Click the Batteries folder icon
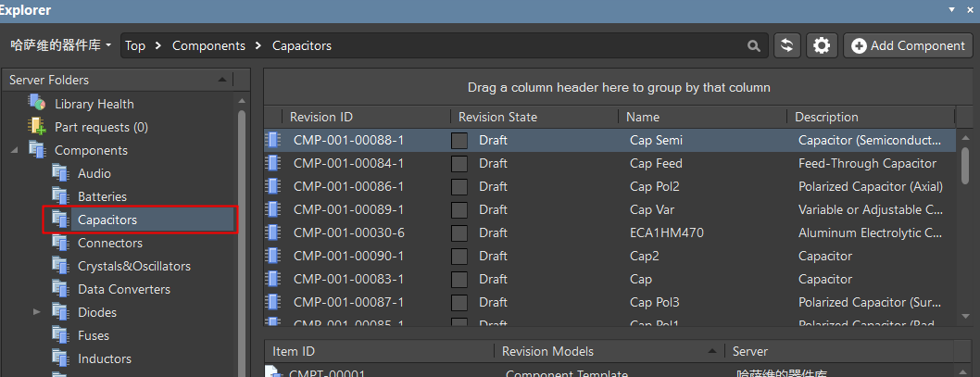 click(x=60, y=196)
